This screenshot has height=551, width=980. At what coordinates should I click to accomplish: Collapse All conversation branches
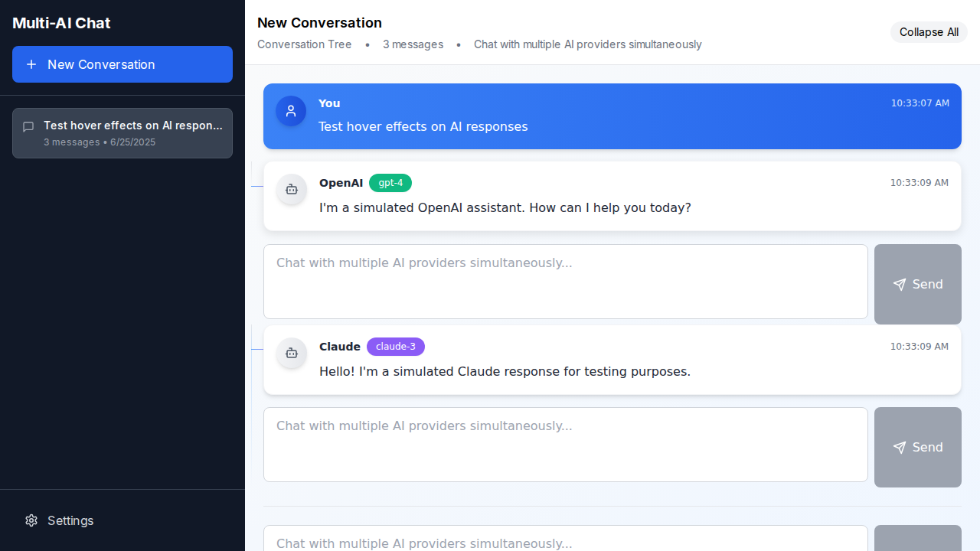[929, 32]
